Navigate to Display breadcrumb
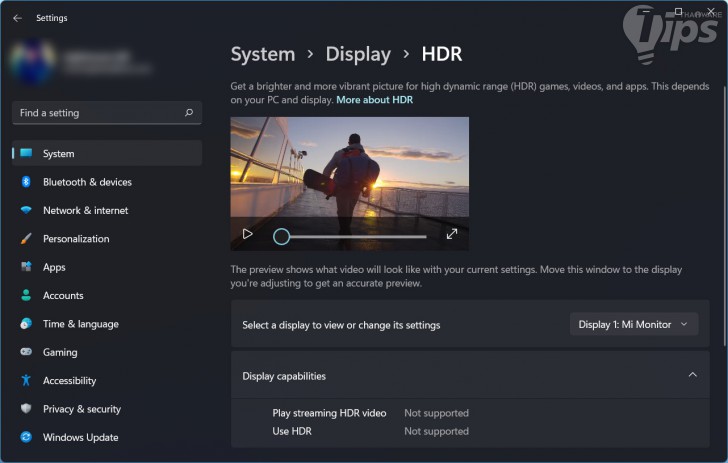728x463 pixels. tap(358, 54)
